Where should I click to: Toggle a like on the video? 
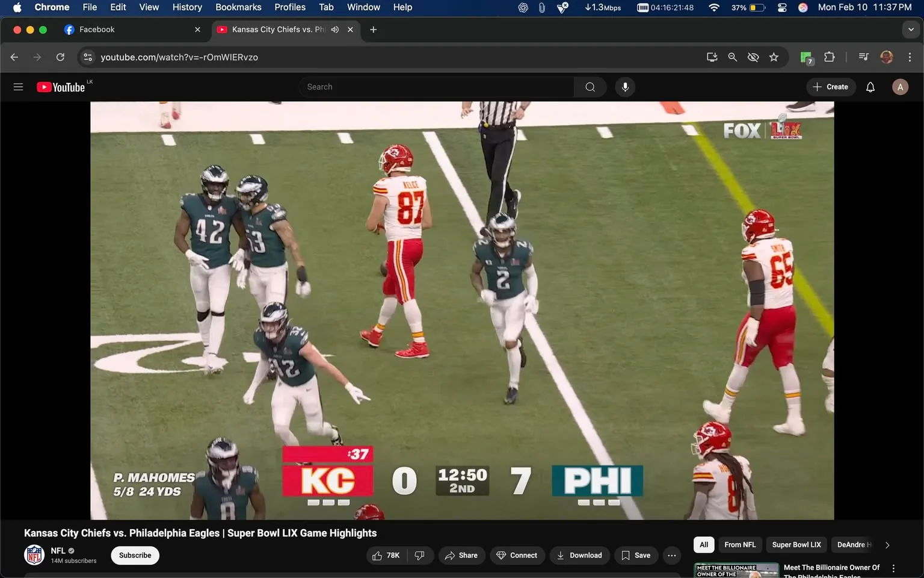click(378, 555)
